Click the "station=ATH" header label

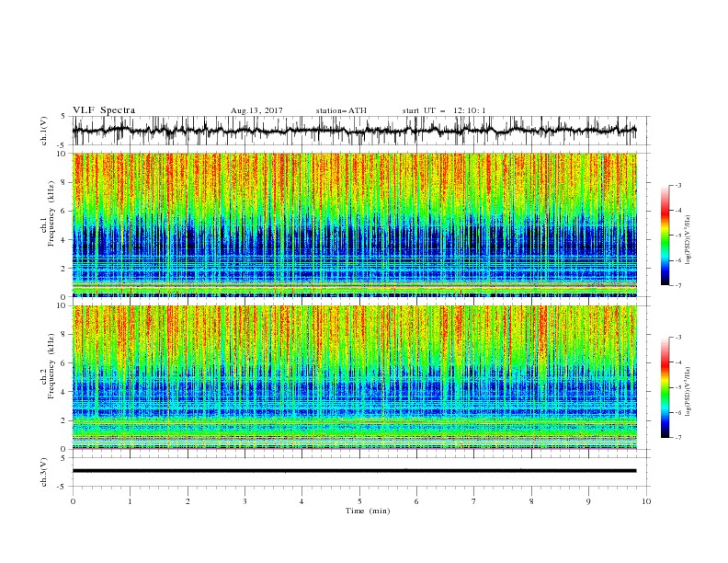pos(341,110)
